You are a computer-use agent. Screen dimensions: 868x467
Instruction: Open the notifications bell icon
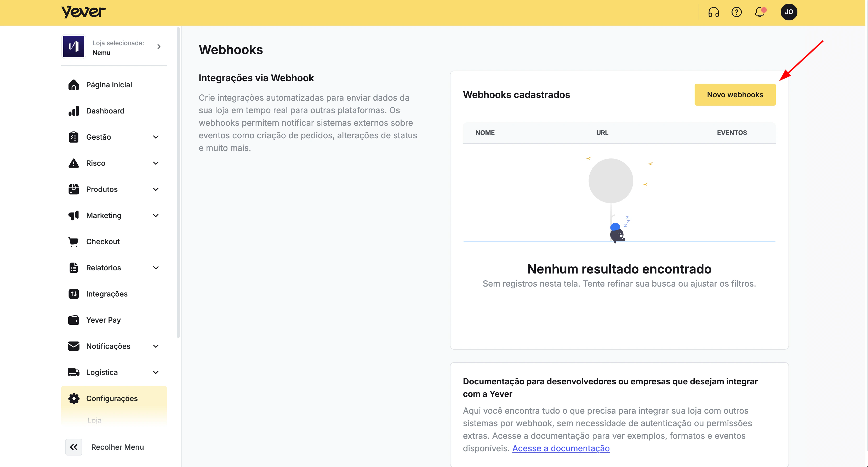click(x=760, y=12)
